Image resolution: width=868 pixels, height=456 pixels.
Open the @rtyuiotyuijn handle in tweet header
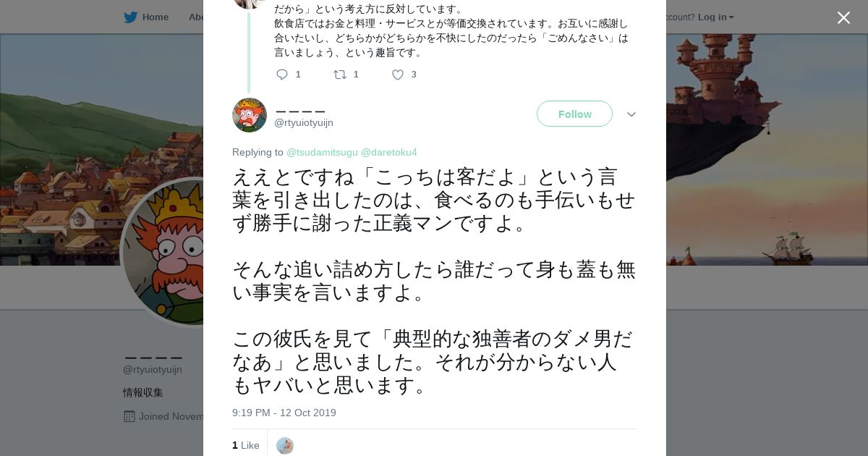(x=304, y=123)
